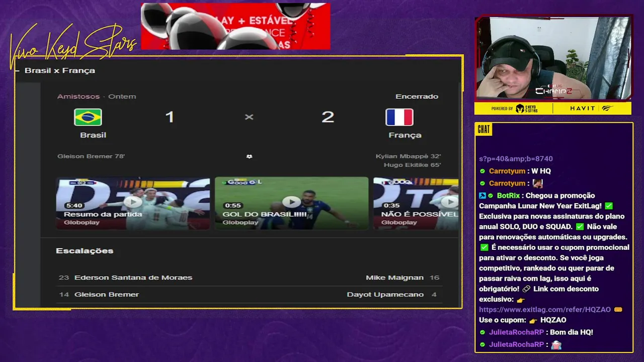This screenshot has width=644, height=362.
Task: Click JulietaRochaRP Bom dia HQ! message
Action: click(x=536, y=332)
